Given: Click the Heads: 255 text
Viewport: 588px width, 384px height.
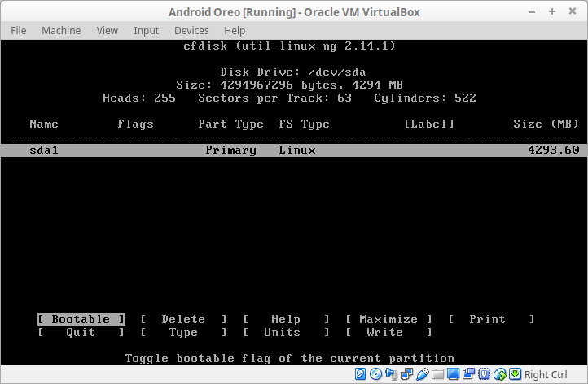Looking at the screenshot, I should tap(139, 98).
